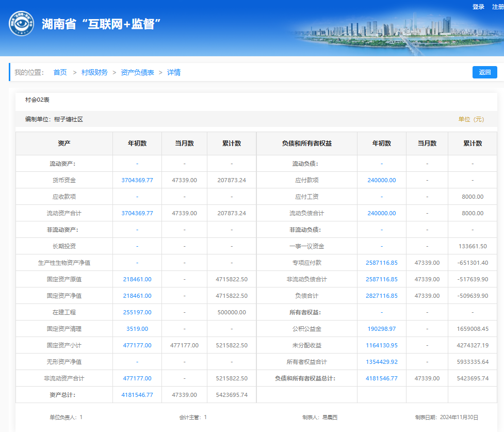Click 固定资产净值 年初数 218461.00
504x432 pixels.
tap(137, 296)
